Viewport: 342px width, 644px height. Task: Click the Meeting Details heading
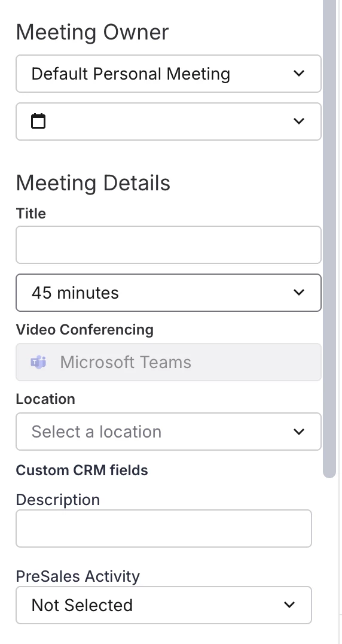[93, 183]
